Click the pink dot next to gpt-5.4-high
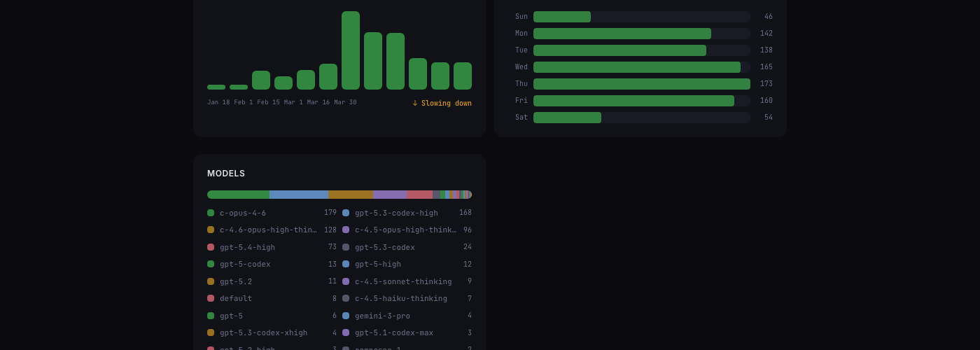 point(211,247)
